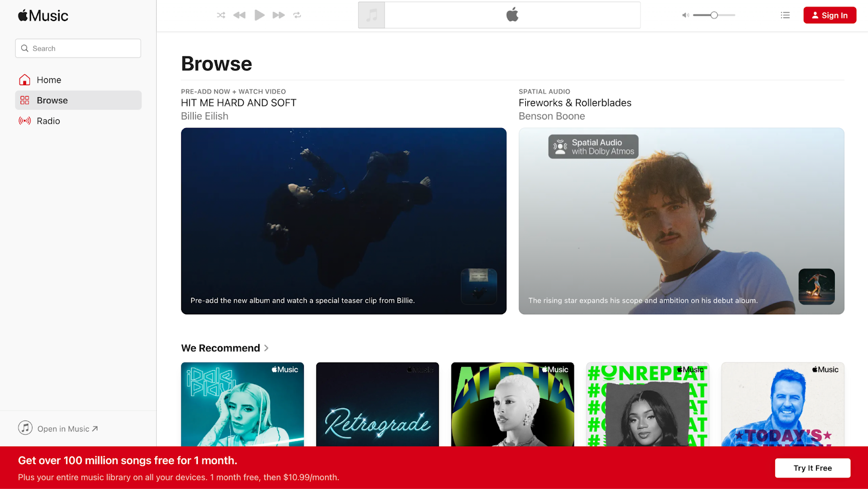This screenshot has height=489, width=868.
Task: Go to Home in sidebar
Action: [x=78, y=80]
